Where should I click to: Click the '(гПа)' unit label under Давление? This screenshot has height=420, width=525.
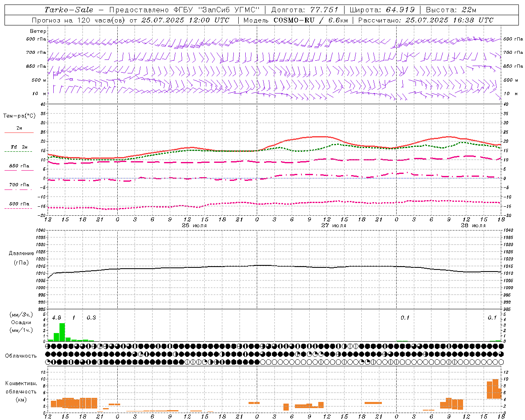(21, 263)
